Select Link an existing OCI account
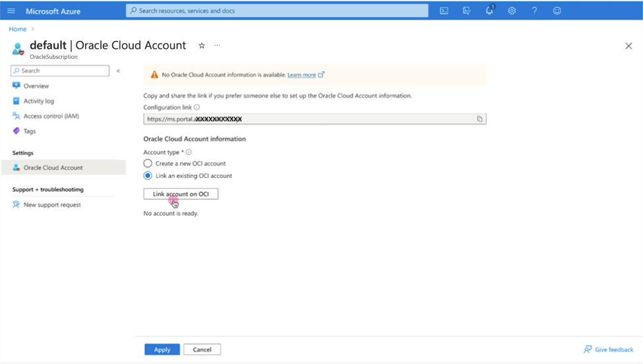 (x=148, y=176)
